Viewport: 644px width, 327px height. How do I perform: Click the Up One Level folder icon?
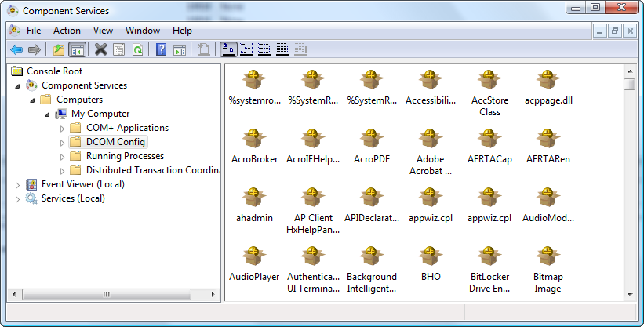coord(59,49)
